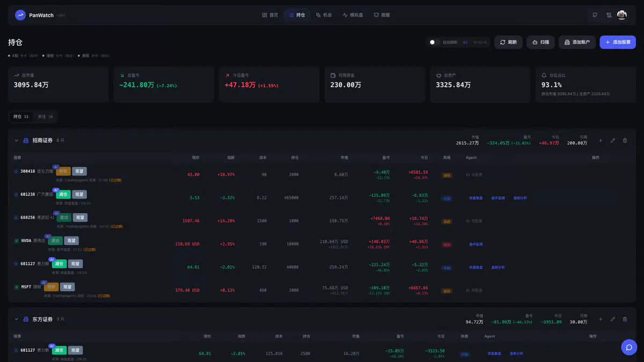Click the market badge before MSFT
Image resolution: width=644 pixels, height=362 pixels.
(x=16, y=287)
